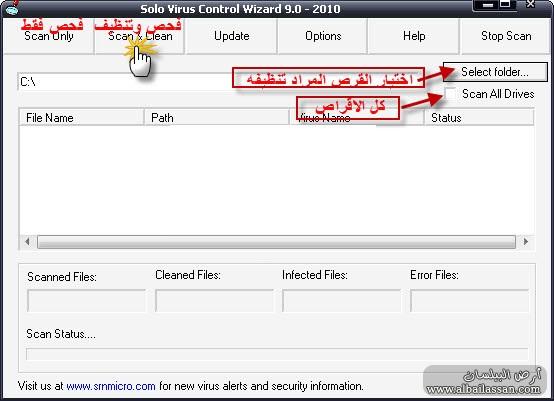Viewport: 554px width, 401px height.
Task: Start Scan & Clean
Action: 140,36
